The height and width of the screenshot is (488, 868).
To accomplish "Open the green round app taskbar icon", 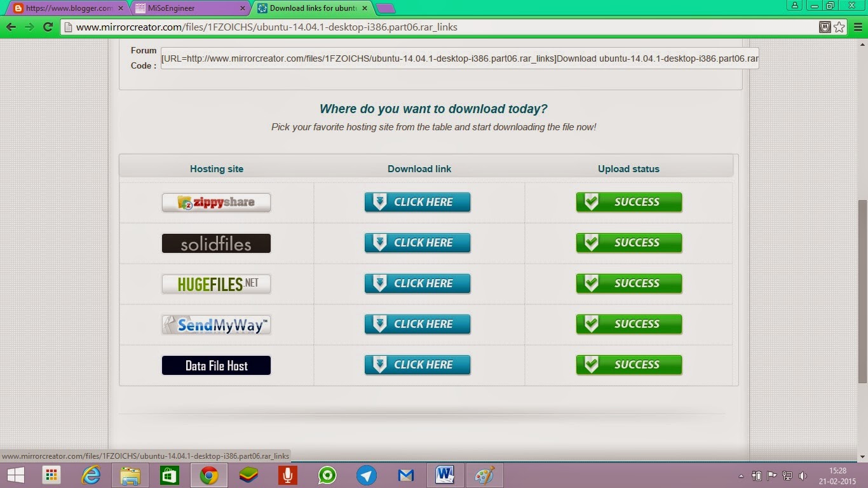I will [x=327, y=475].
